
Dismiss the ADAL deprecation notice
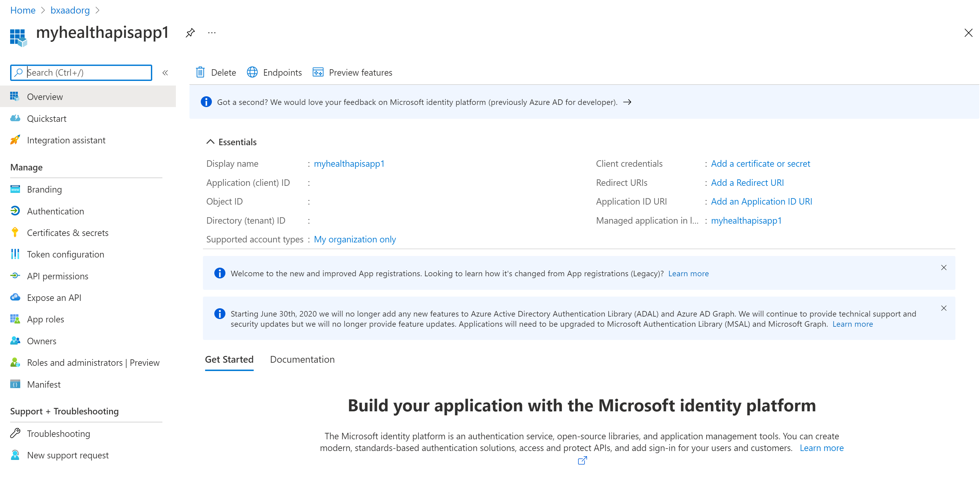(943, 308)
